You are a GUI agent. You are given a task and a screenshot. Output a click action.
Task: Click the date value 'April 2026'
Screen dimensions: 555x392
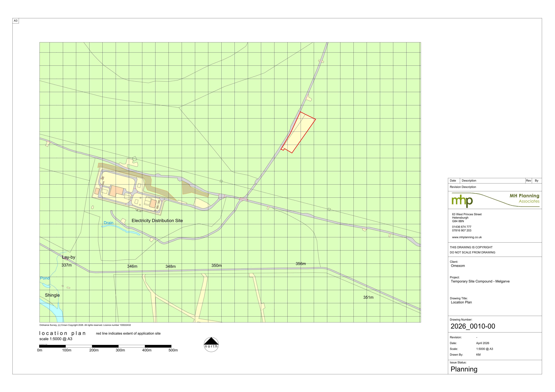483,343
